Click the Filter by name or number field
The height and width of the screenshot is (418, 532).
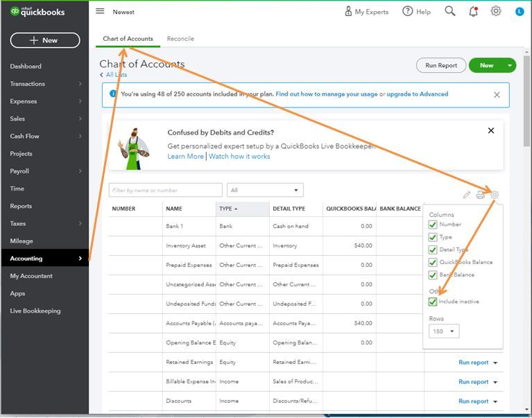coord(166,190)
